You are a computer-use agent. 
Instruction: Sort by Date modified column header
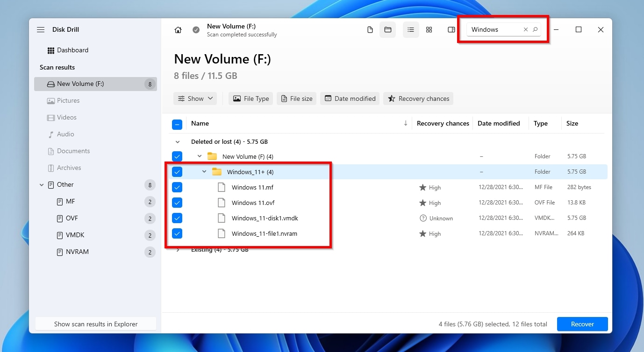499,123
